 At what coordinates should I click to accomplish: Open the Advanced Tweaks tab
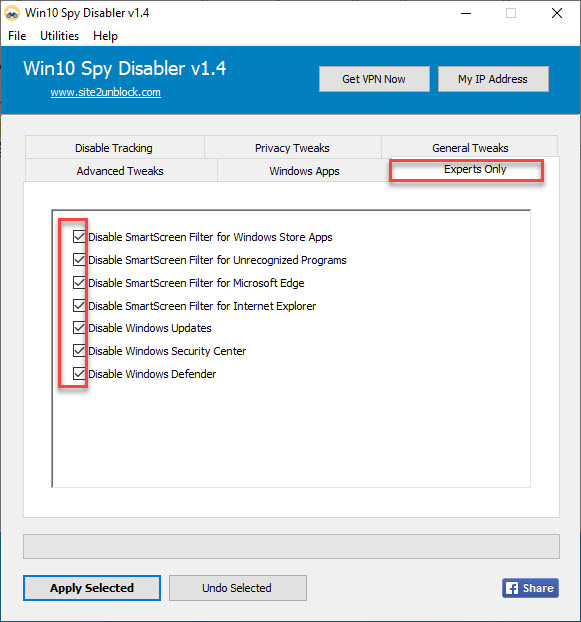[121, 171]
